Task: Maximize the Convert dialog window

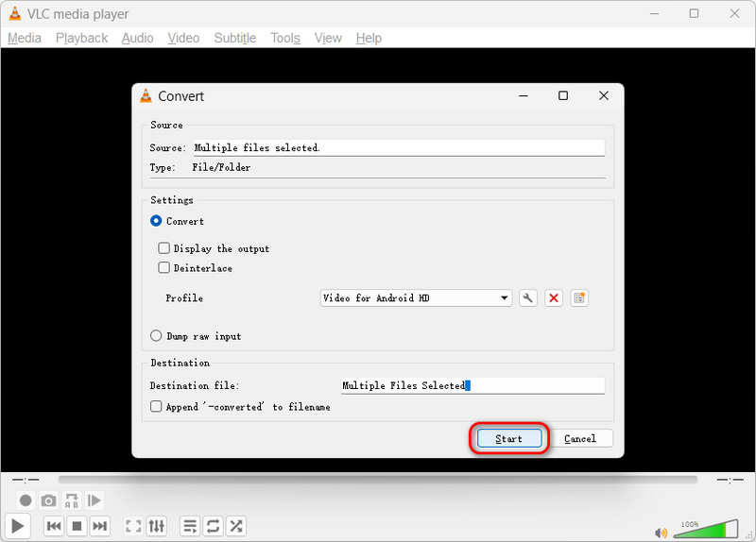Action: 562,96
